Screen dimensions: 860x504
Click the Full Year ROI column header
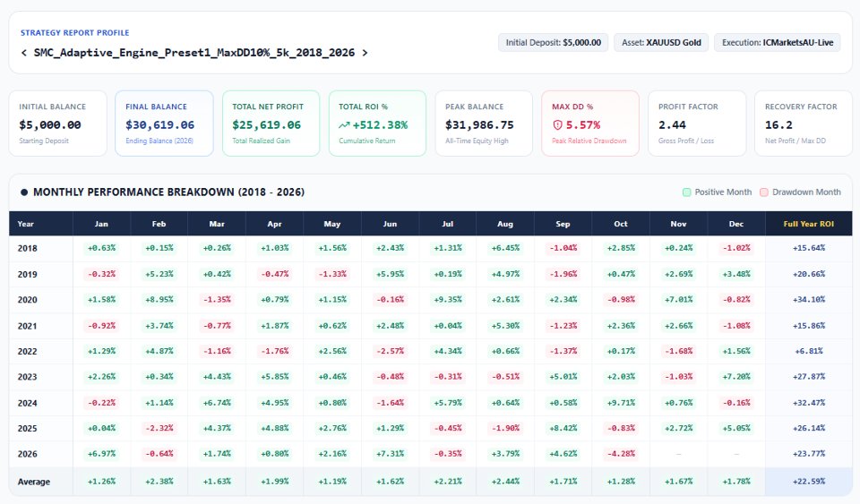click(x=808, y=224)
